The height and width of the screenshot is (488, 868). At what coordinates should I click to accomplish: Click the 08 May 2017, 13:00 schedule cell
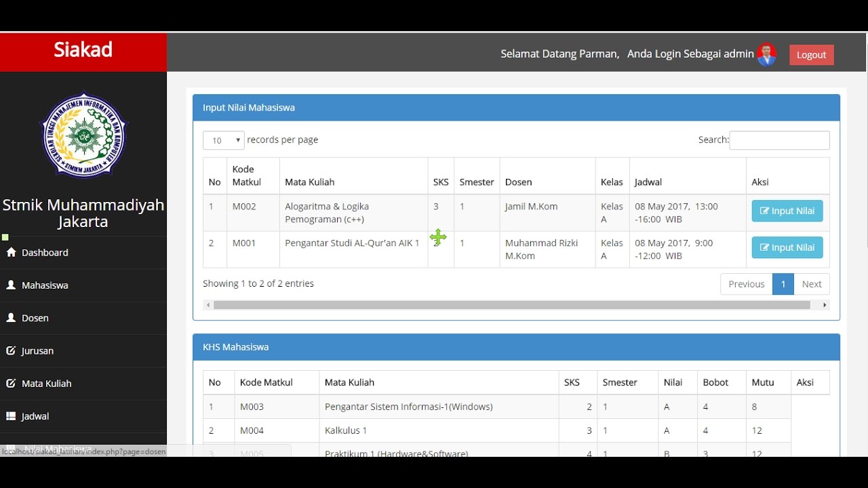(688, 213)
